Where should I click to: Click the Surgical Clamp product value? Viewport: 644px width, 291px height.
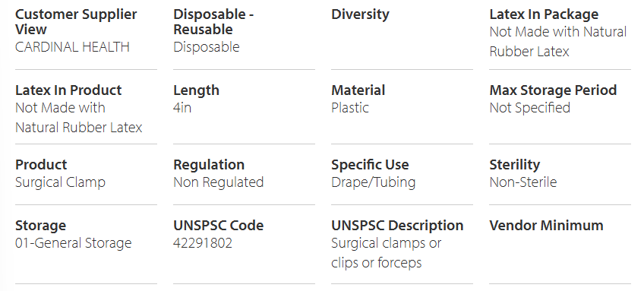coord(61,182)
